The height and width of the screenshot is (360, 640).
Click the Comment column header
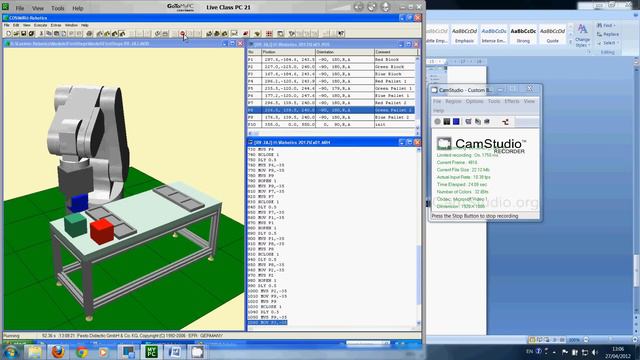(395, 52)
